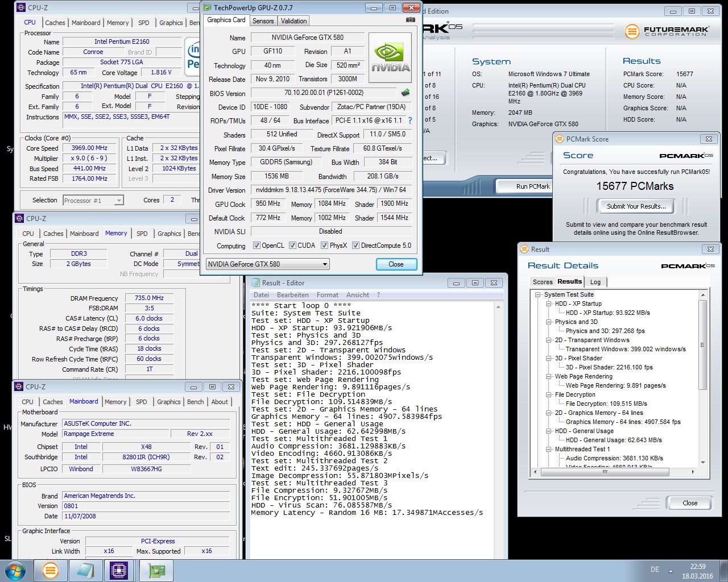Click the Bus Interface question mark help icon

point(410,120)
